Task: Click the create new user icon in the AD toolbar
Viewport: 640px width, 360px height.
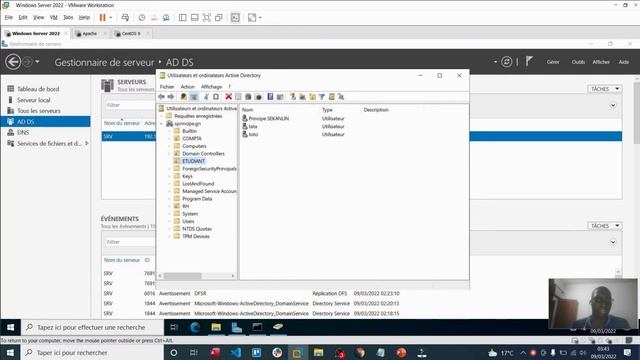Action: coord(293,97)
